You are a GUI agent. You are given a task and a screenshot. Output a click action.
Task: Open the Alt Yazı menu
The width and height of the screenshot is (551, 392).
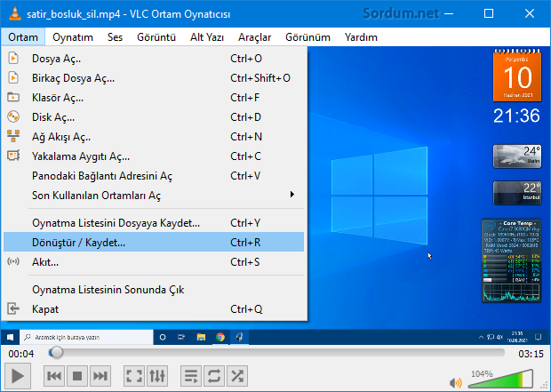(207, 37)
